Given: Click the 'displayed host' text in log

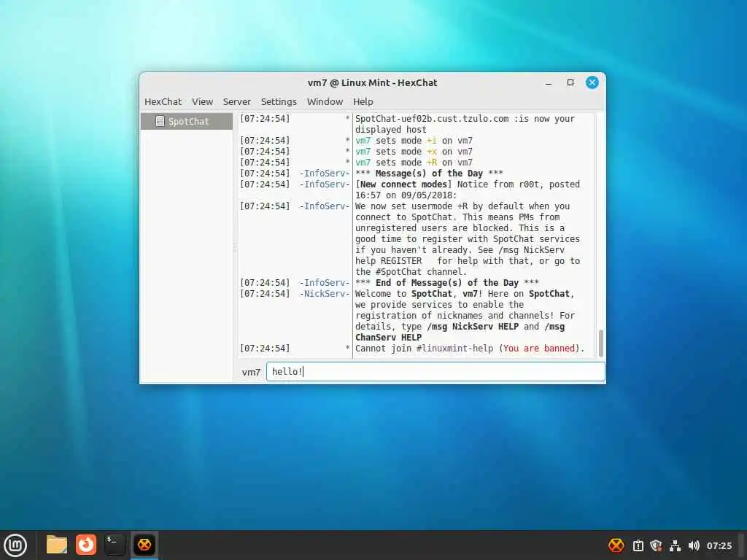Looking at the screenshot, I should (x=391, y=130).
